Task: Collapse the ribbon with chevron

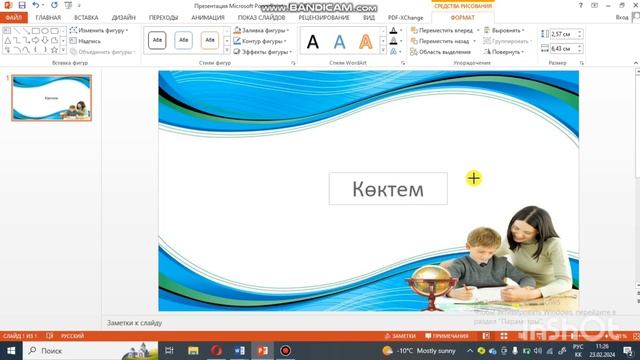Action: click(636, 63)
